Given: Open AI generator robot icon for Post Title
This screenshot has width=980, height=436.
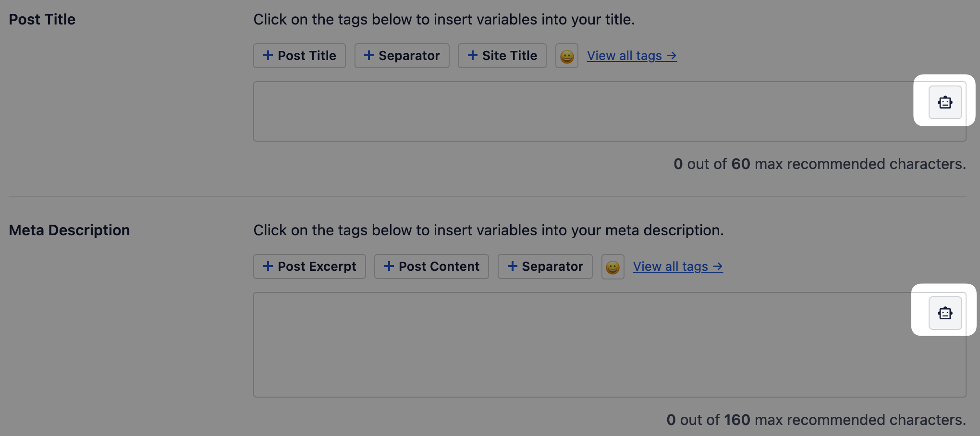Looking at the screenshot, I should coord(945,102).
